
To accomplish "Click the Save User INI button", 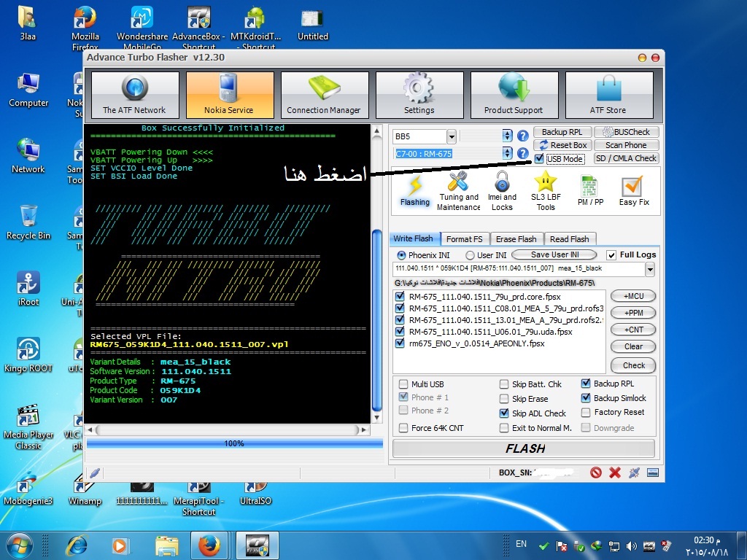I will [554, 254].
